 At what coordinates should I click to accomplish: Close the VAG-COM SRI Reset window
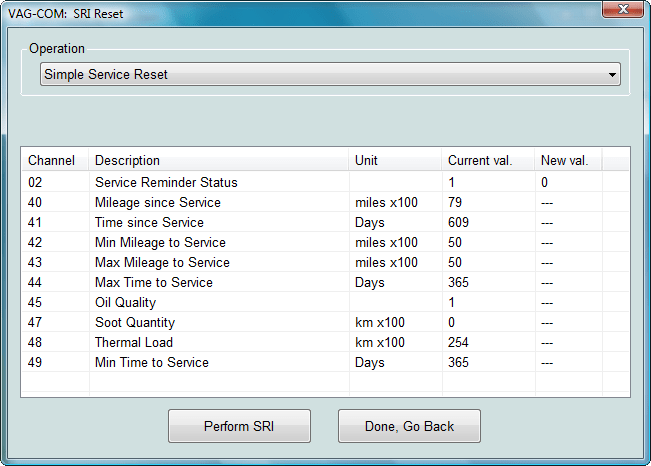click(622, 9)
